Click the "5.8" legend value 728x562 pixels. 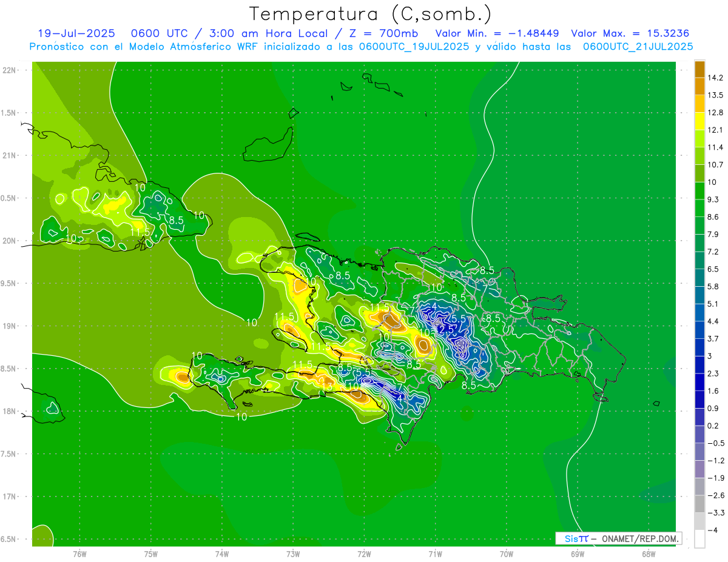pyautogui.click(x=713, y=286)
